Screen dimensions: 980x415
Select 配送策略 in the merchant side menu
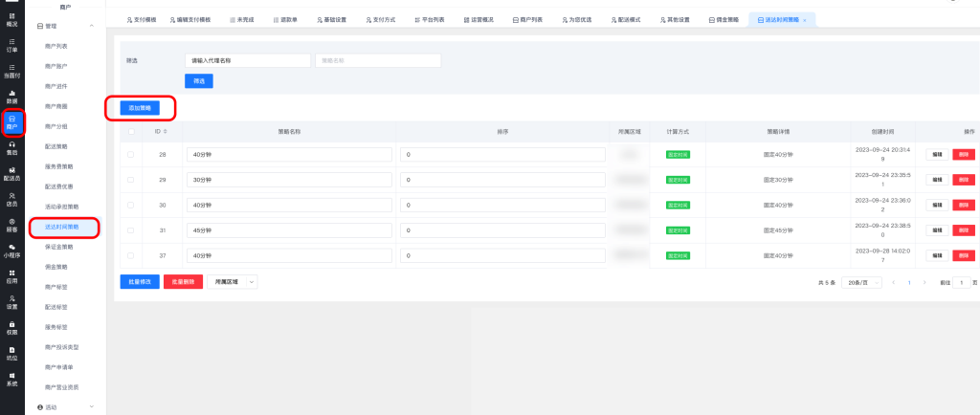pyautogui.click(x=56, y=147)
